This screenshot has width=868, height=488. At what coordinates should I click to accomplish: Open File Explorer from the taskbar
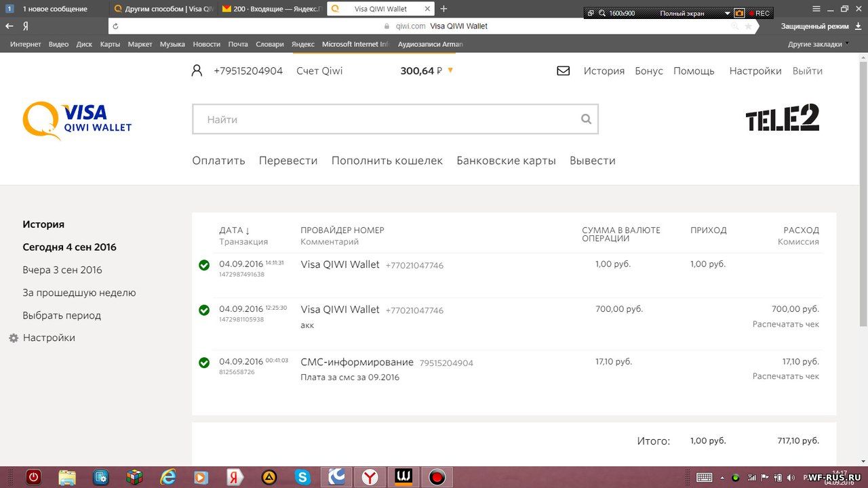pyautogui.click(x=67, y=477)
